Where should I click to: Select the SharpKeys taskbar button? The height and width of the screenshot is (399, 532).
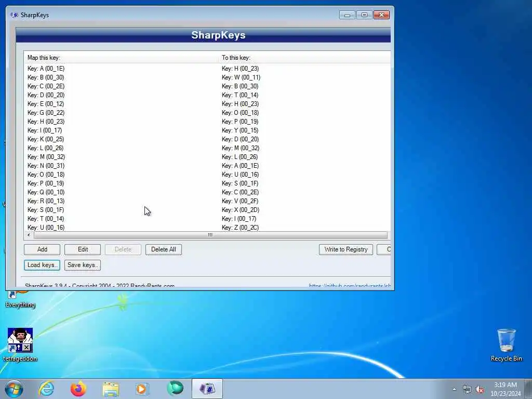pos(207,389)
